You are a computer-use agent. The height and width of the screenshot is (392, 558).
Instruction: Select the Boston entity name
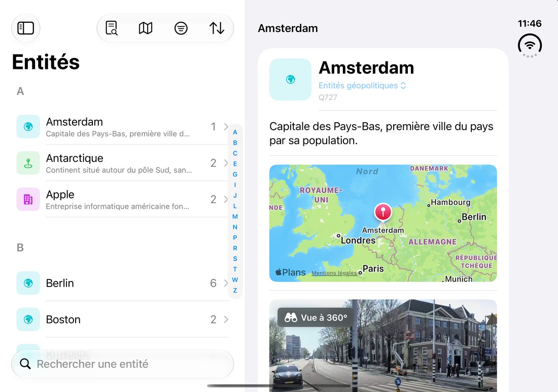(x=63, y=319)
